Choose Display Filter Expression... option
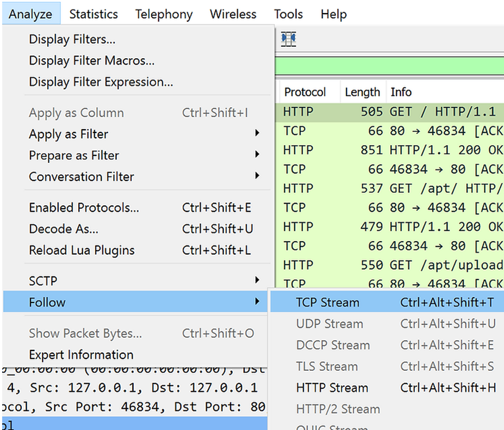This screenshot has height=430, width=504. pyautogui.click(x=101, y=82)
